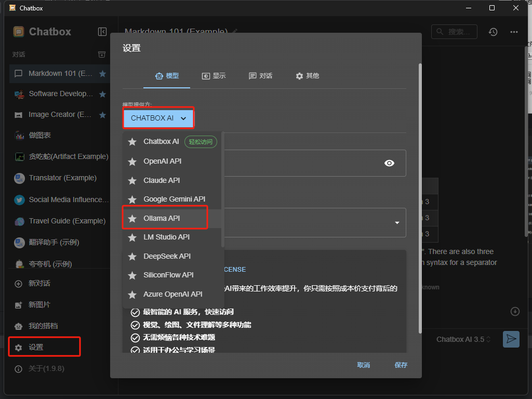Click the send message arrow button
This screenshot has height=399, width=532.
click(x=511, y=339)
